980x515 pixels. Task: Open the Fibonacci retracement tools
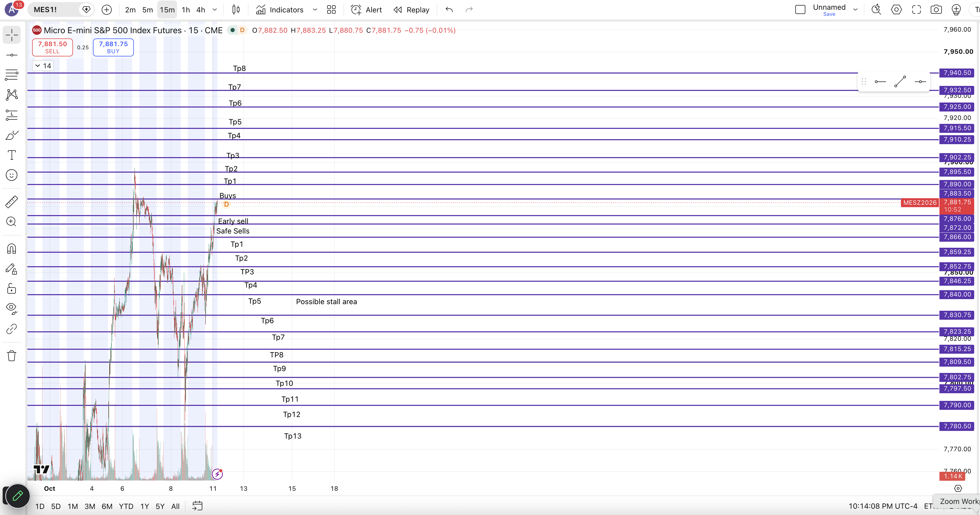[12, 75]
